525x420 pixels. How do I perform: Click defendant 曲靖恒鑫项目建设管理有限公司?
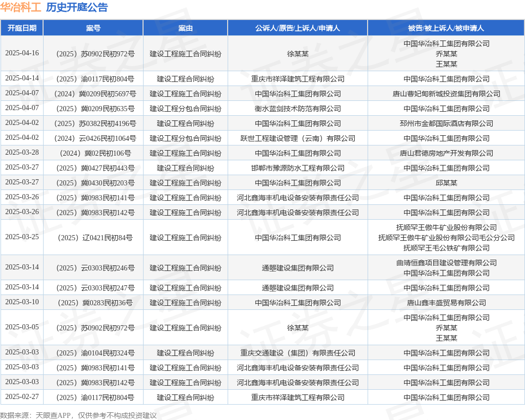(x=447, y=263)
